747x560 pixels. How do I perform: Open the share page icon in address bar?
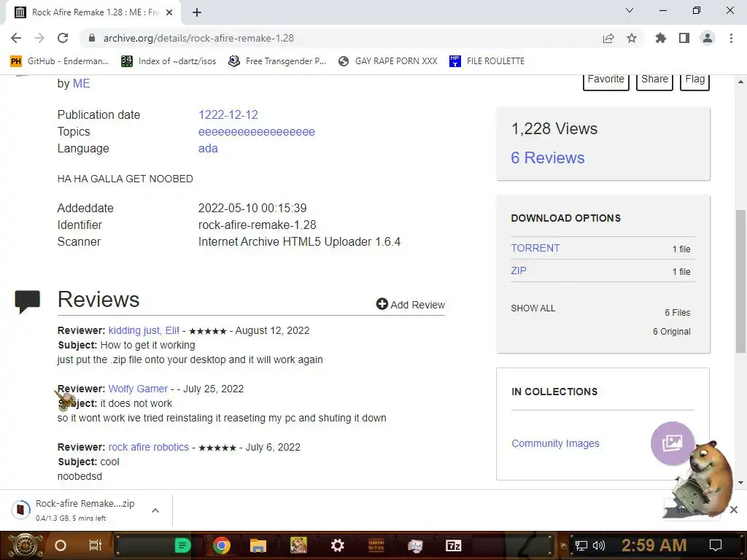(608, 38)
